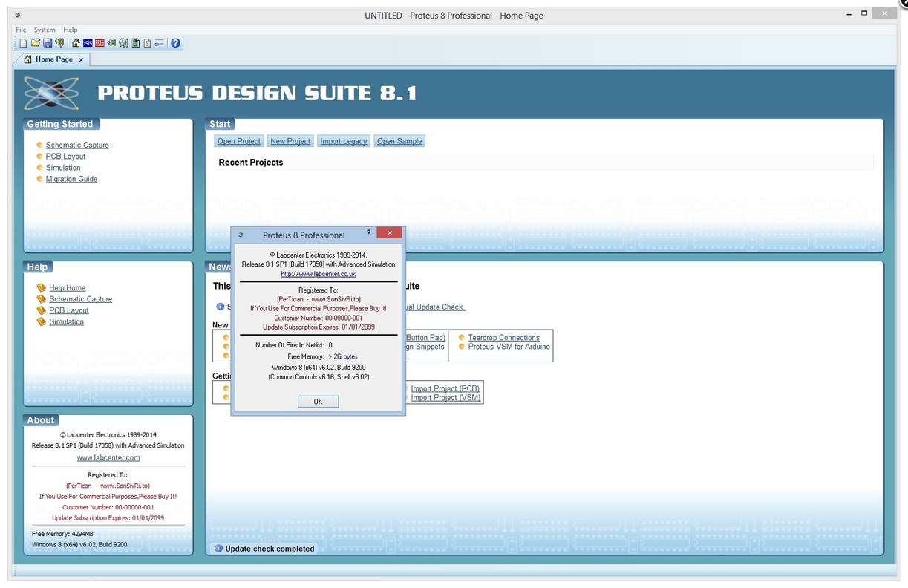Open the System menu

pos(45,30)
